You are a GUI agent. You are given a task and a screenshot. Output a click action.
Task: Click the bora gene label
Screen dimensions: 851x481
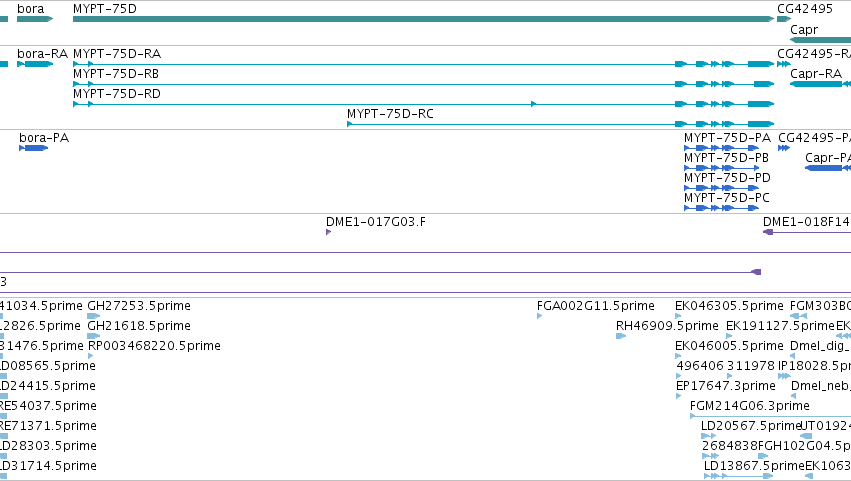(30, 9)
